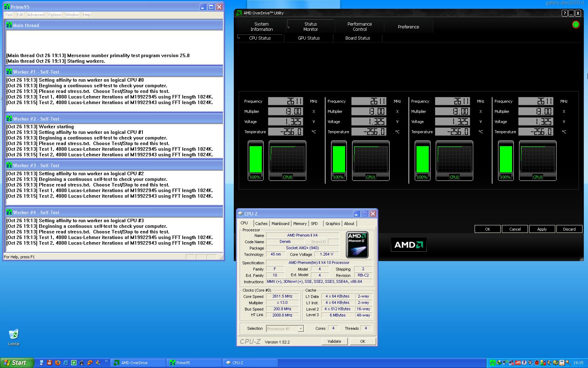
Task: Open Performance Control tab in OverDrive
Action: 359,27
